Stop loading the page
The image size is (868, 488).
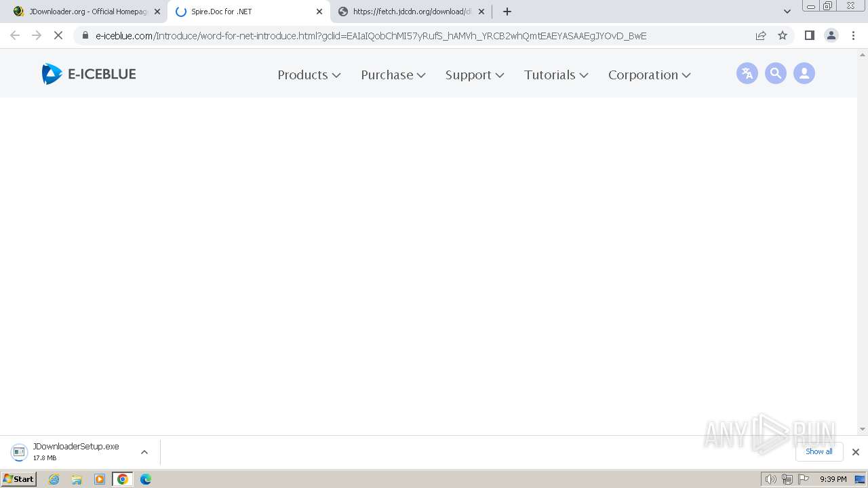coord(58,35)
